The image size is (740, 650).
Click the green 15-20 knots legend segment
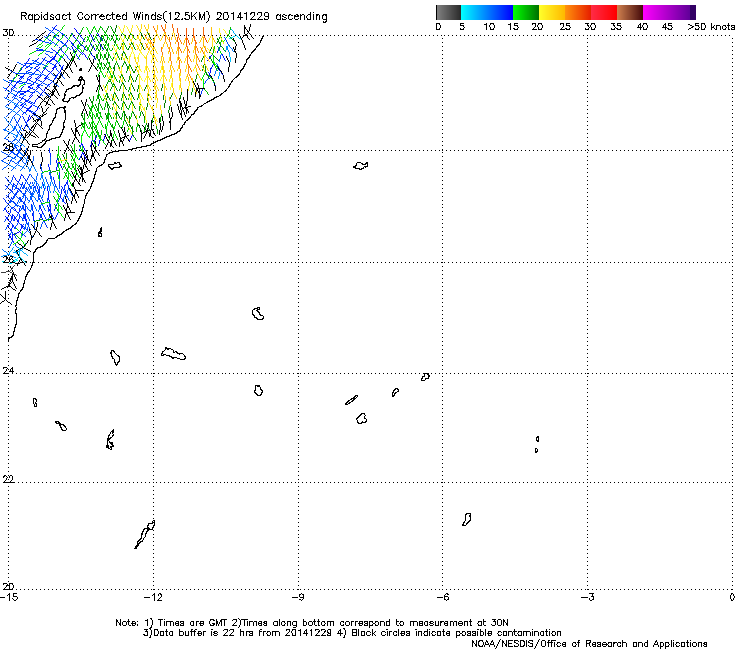click(x=526, y=12)
